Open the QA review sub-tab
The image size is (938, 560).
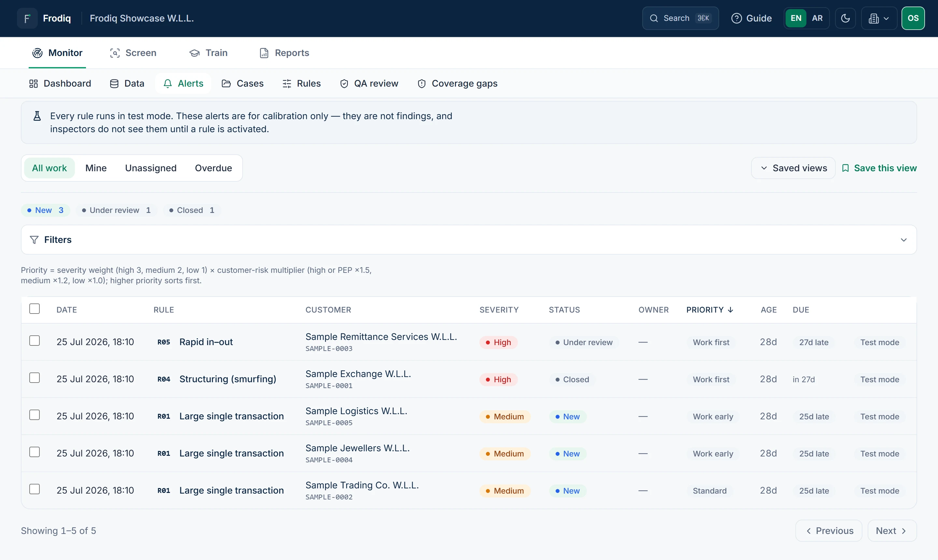(x=369, y=83)
